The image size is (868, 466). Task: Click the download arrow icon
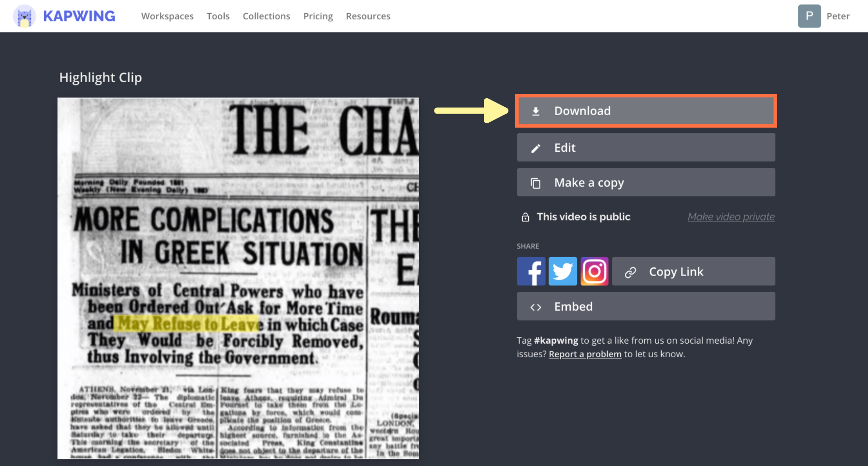tap(535, 112)
